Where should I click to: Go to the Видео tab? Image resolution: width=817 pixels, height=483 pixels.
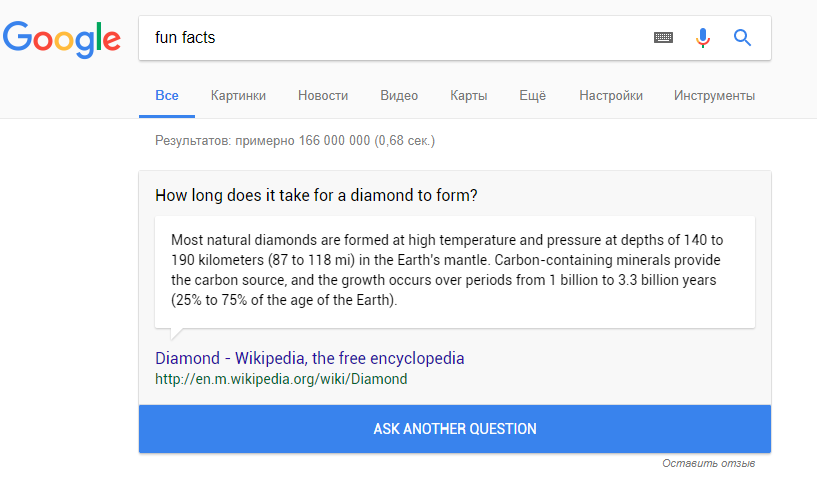[399, 96]
